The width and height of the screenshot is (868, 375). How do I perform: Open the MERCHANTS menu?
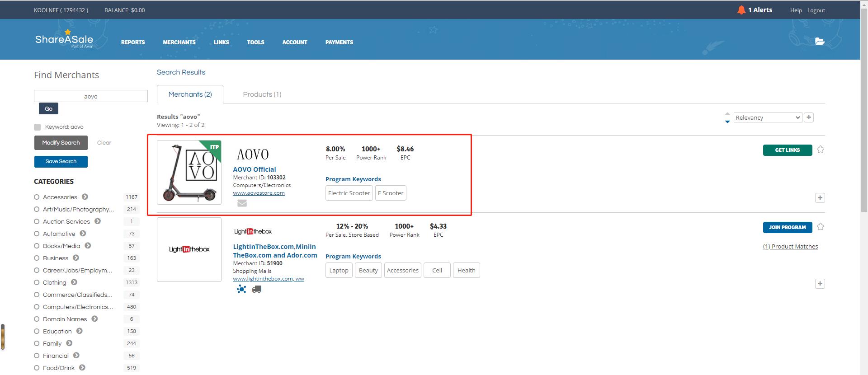point(179,42)
